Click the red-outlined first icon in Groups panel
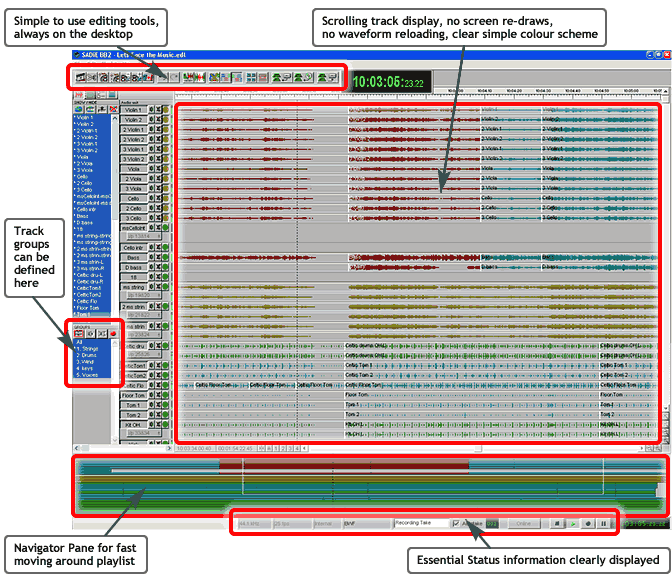 78,333
